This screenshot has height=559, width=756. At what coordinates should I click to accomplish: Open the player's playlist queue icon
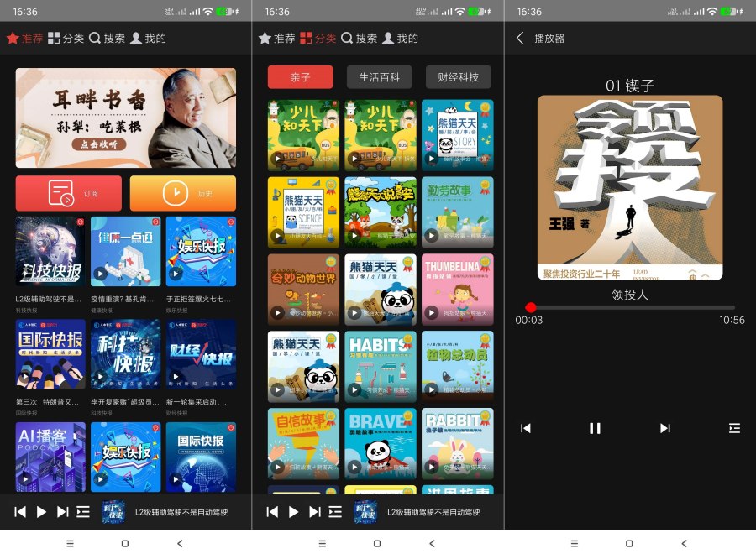tap(734, 428)
